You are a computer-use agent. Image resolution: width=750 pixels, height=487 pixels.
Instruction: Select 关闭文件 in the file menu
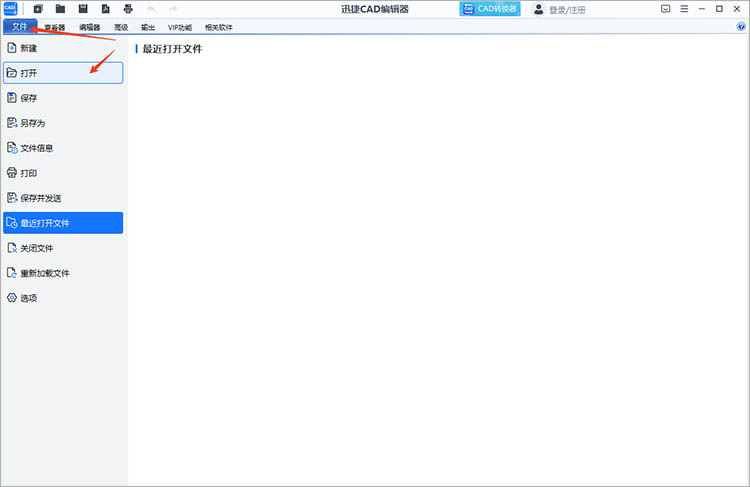click(x=63, y=248)
